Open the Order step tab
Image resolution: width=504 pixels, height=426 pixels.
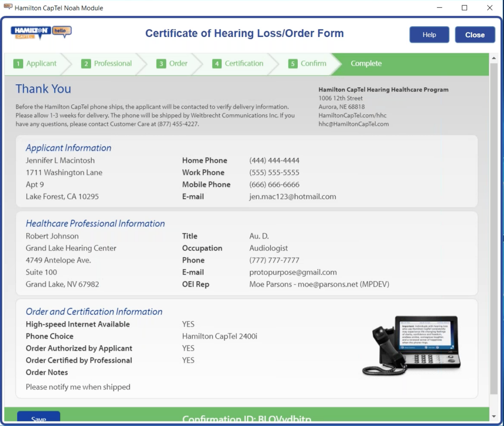click(172, 64)
